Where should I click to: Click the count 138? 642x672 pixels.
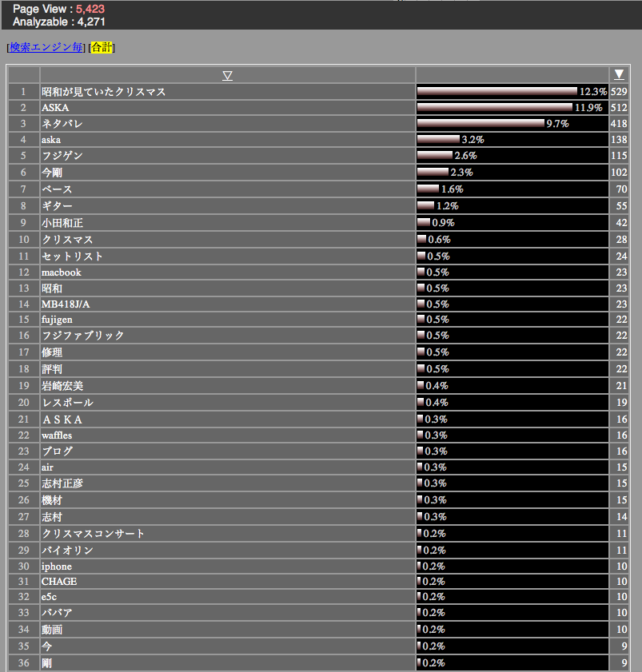pos(619,140)
